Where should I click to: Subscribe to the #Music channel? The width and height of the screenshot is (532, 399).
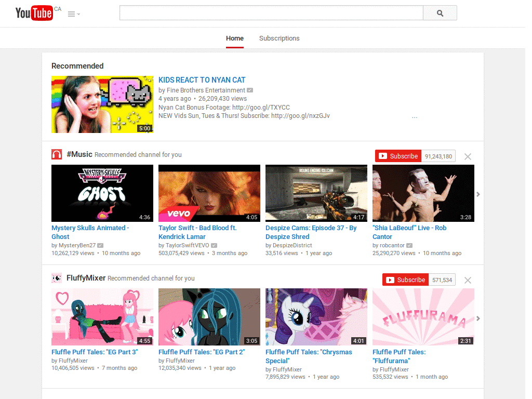(398, 156)
